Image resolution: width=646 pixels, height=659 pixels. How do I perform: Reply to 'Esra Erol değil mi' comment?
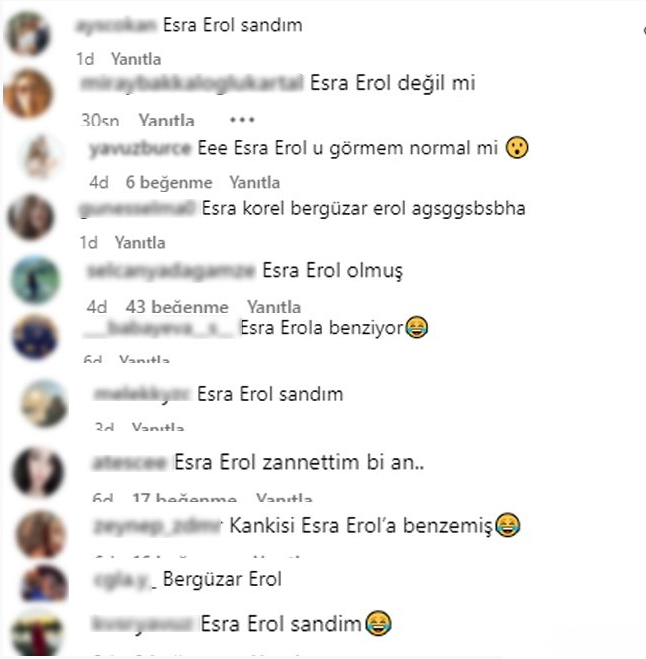166,121
